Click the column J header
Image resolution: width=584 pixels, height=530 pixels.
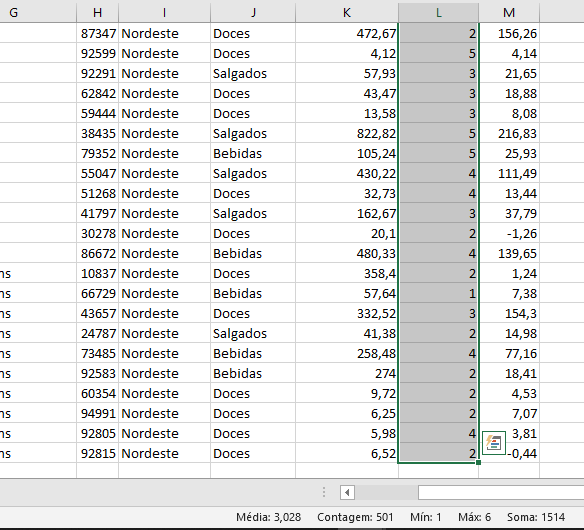(x=253, y=13)
